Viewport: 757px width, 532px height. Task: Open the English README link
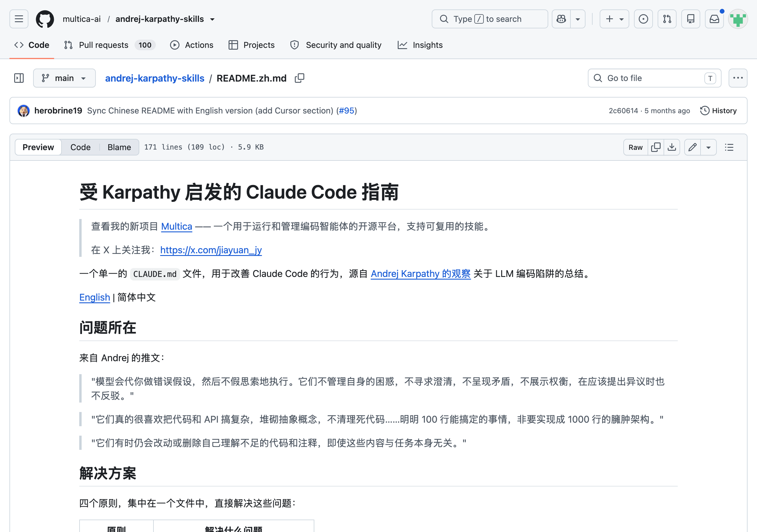95,297
